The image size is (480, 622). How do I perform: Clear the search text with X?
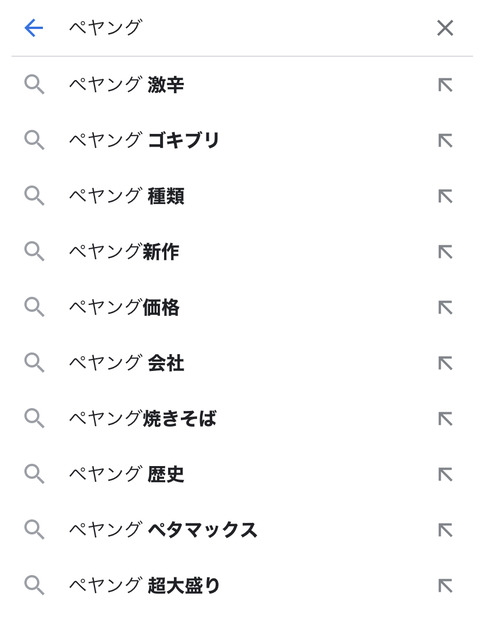point(445,28)
